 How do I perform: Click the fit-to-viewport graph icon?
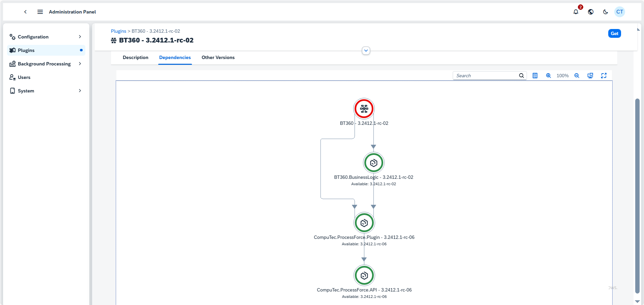[x=590, y=76]
